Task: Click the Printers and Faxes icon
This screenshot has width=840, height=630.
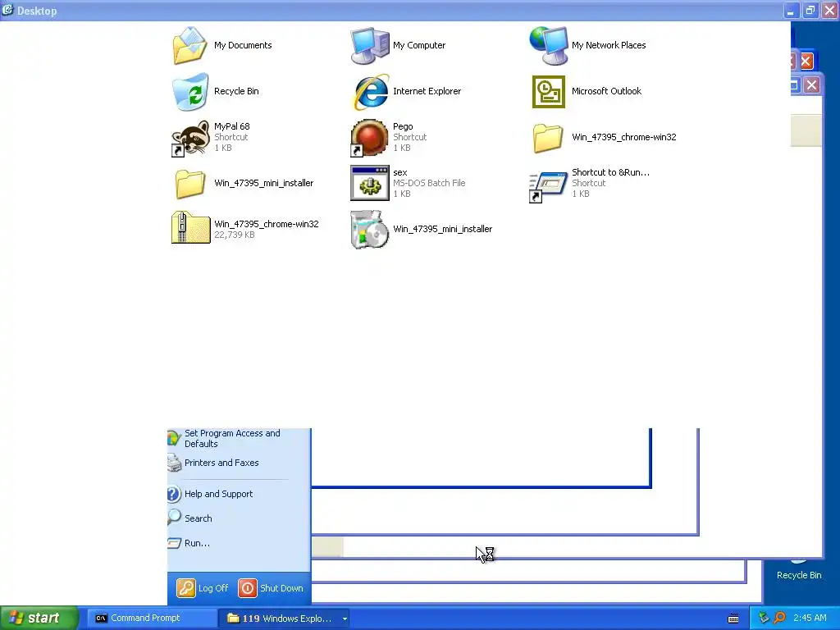Action: (x=175, y=463)
